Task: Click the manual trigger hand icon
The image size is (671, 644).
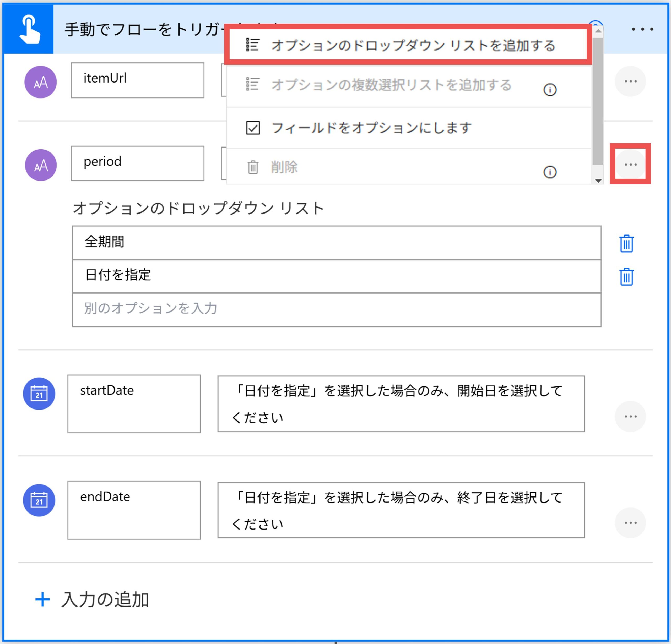Action: click(x=29, y=29)
